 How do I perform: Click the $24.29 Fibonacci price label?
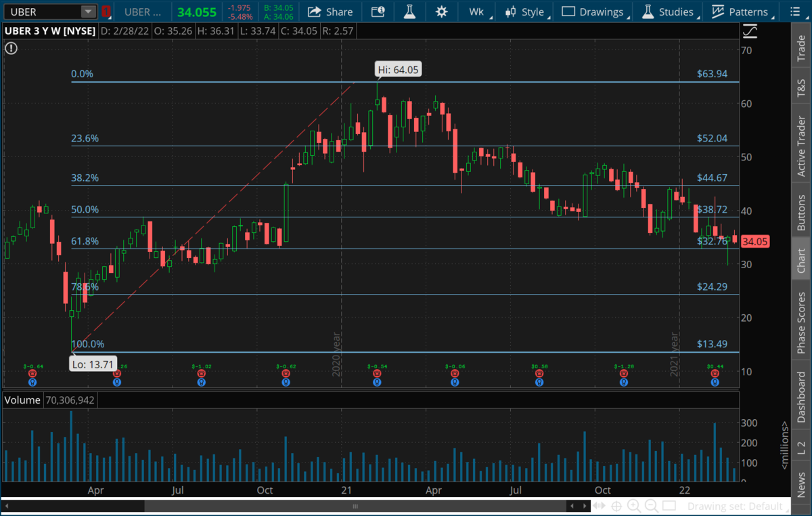tap(713, 286)
